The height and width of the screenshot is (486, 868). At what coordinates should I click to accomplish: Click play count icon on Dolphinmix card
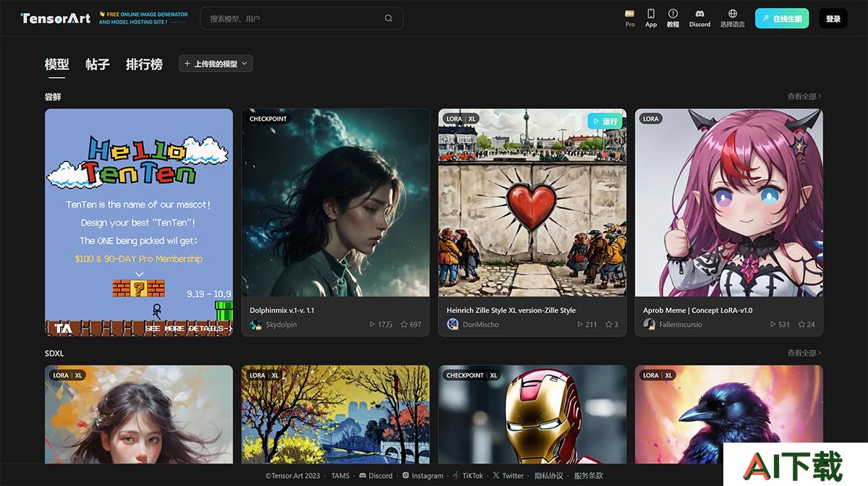(x=373, y=325)
